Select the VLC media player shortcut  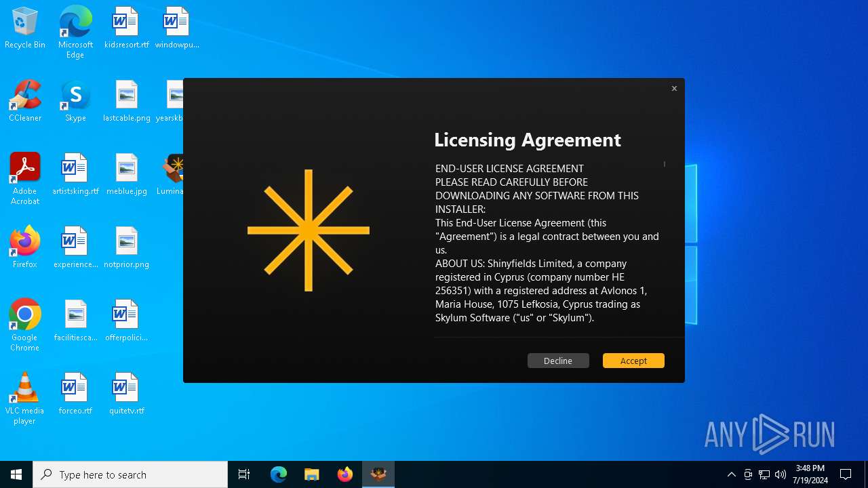[25, 399]
